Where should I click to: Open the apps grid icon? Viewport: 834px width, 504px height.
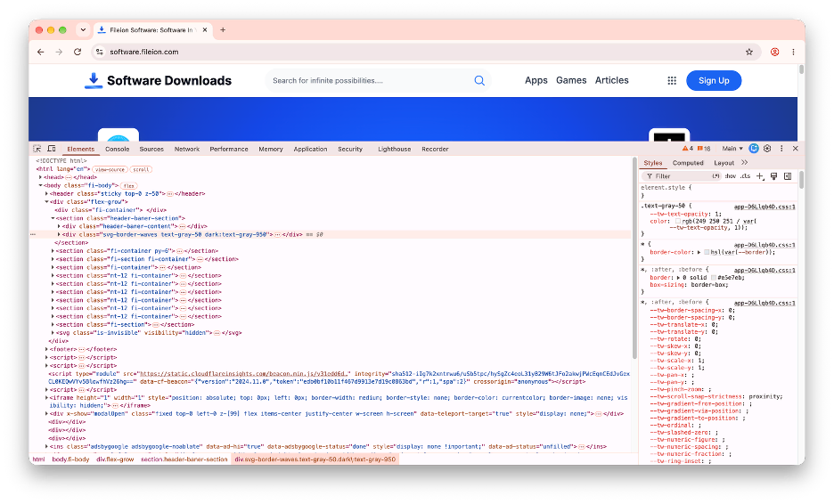pos(672,80)
